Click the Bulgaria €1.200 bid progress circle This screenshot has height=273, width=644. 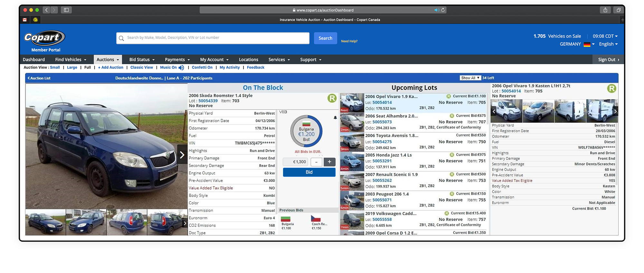tap(306, 132)
